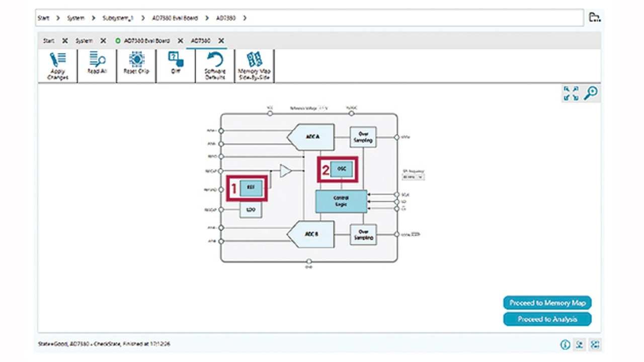644x362 pixels.
Task: Open the SPI frequency dropdown
Action: (x=413, y=177)
